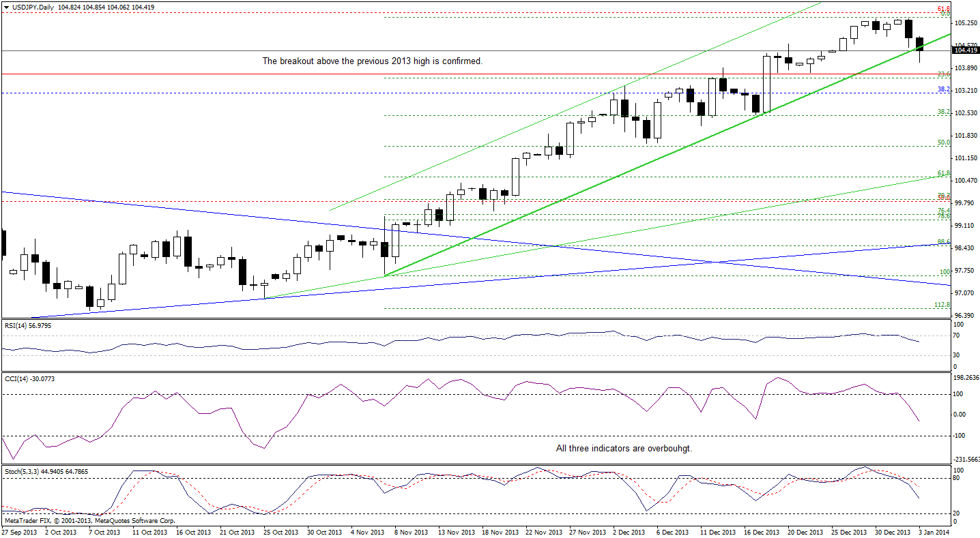Click the 101.830 price axis label
The image size is (980, 538).
[965, 135]
